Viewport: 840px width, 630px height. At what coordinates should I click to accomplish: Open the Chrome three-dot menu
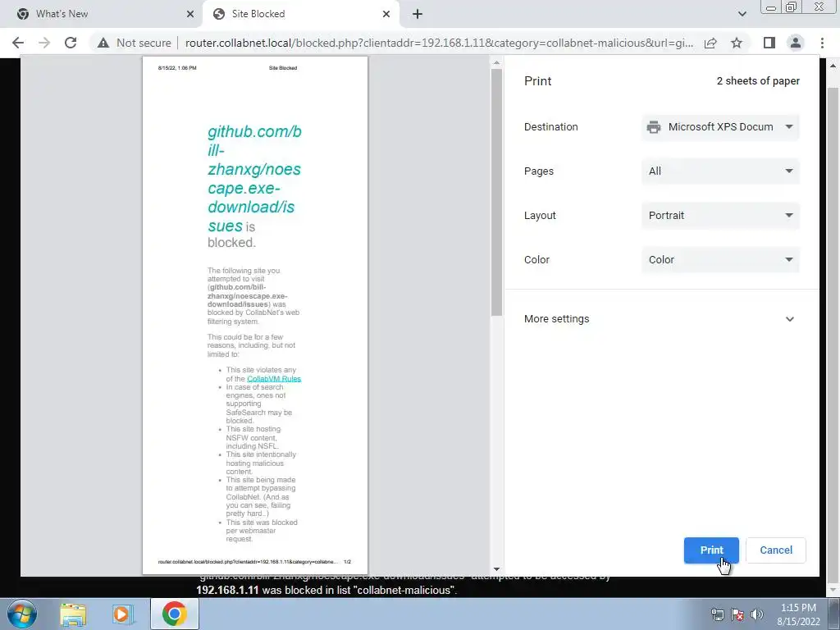pos(822,43)
